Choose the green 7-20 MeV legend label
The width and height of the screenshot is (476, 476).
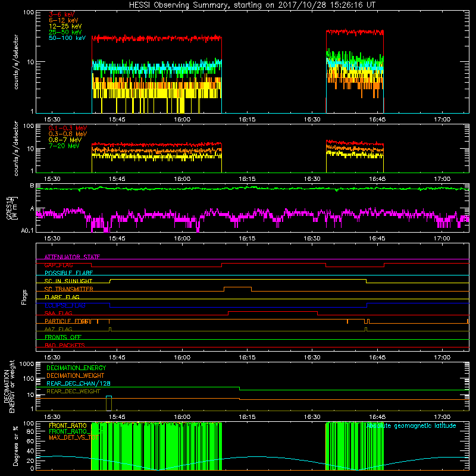coord(64,146)
